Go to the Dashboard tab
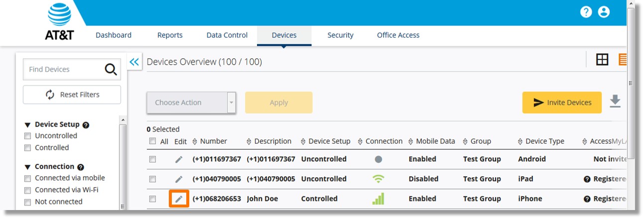The height and width of the screenshot is (219, 644). [114, 35]
